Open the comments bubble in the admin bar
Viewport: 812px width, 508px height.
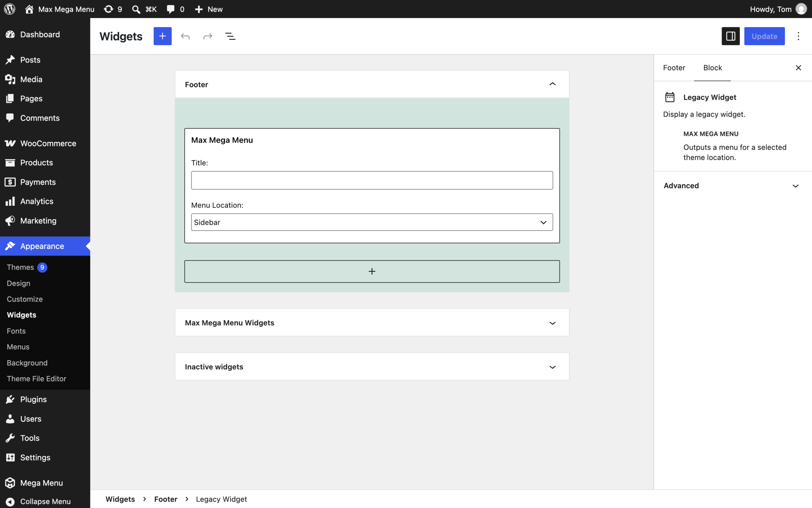[175, 9]
